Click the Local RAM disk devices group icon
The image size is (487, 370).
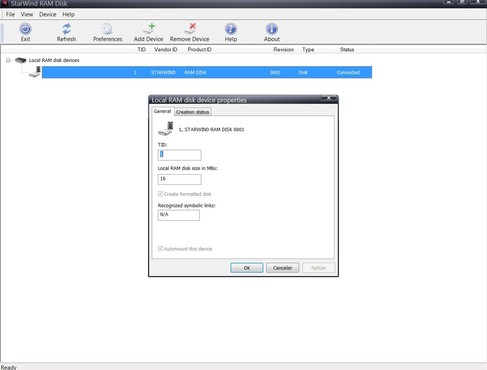tap(21, 60)
